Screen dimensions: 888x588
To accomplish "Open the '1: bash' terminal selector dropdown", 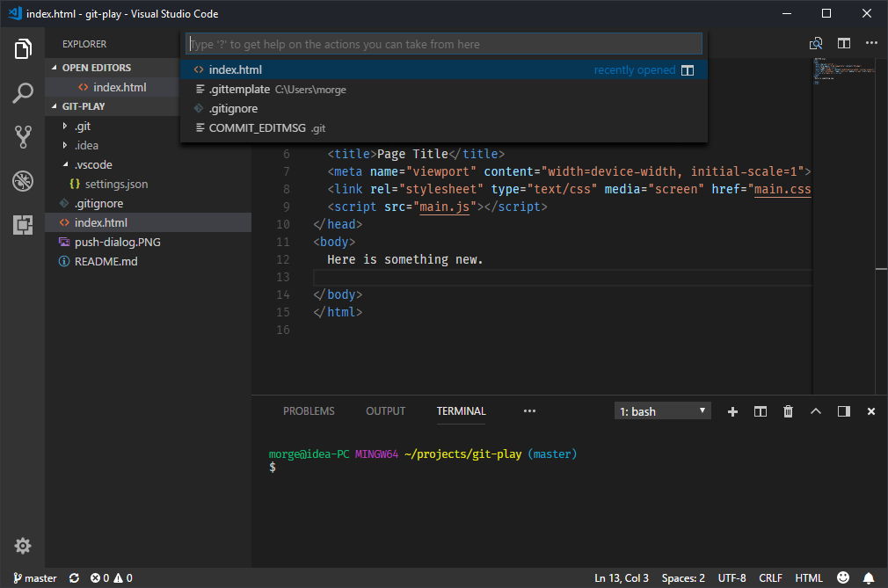I will click(x=662, y=410).
